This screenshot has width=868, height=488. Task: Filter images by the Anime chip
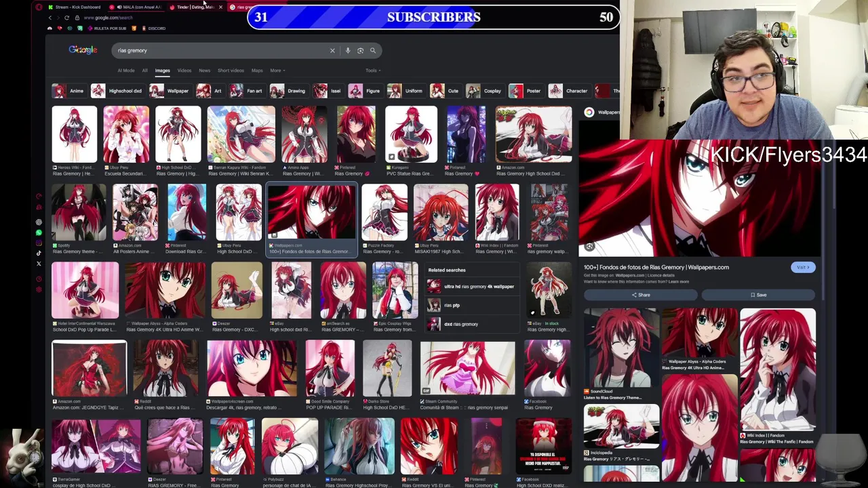pyautogui.click(x=68, y=91)
